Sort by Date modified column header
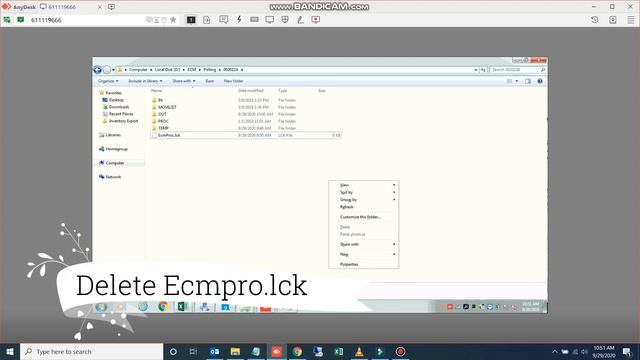 pos(251,91)
